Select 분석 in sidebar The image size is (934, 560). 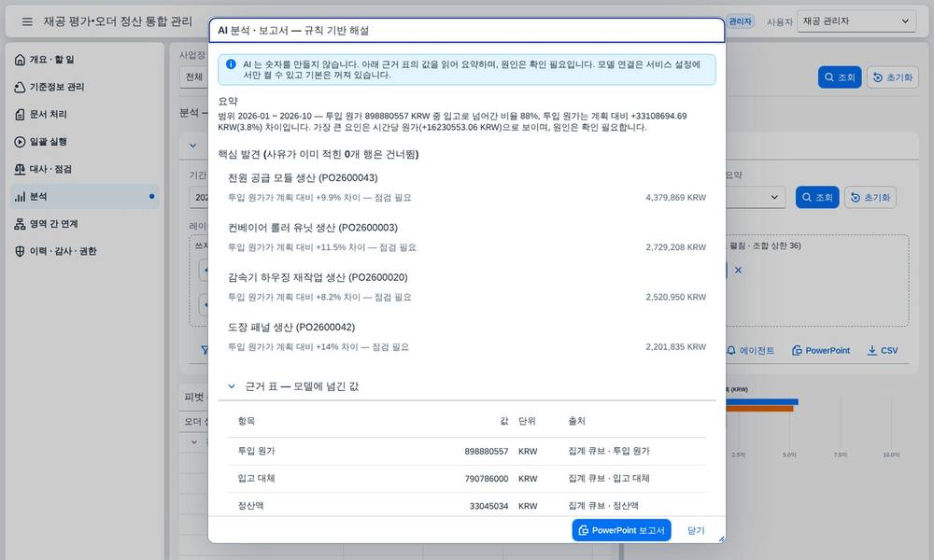tap(85, 196)
